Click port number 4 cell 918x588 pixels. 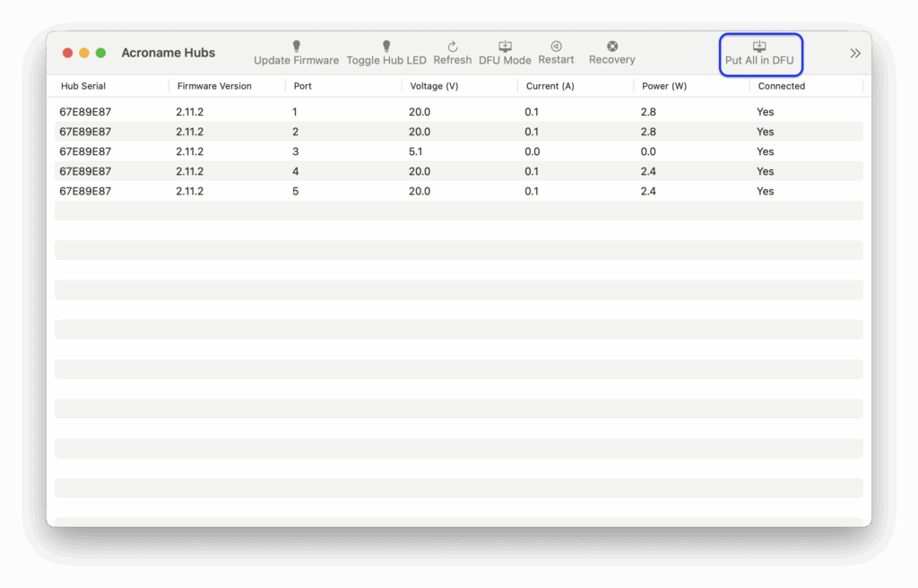[296, 171]
